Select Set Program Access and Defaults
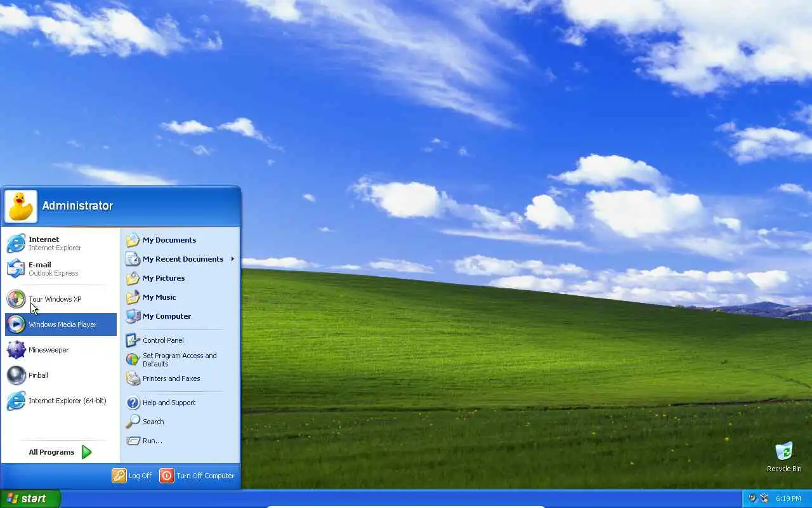812x508 pixels. [x=181, y=359]
